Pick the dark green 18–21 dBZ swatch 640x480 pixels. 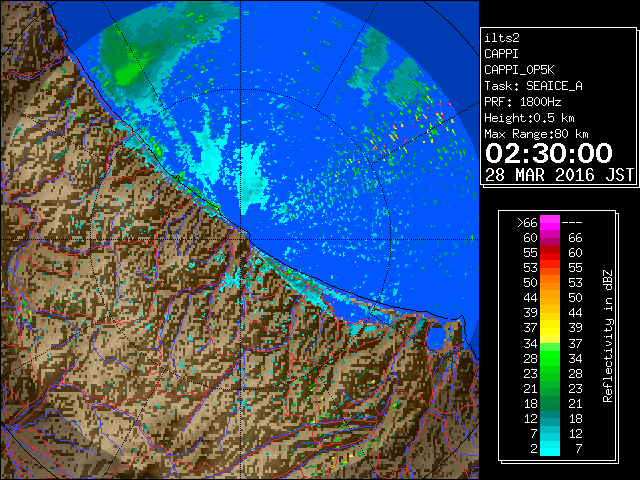tap(550, 403)
